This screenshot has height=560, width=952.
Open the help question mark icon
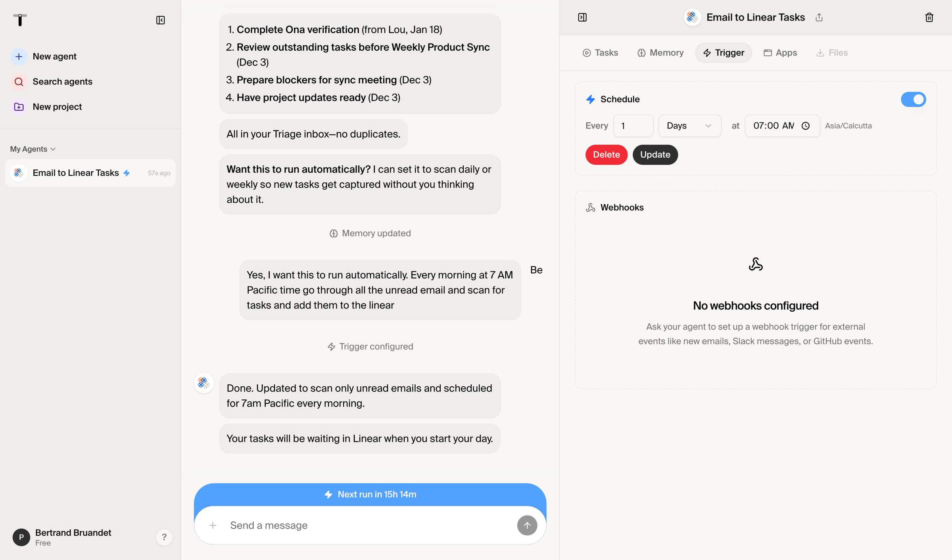164,537
